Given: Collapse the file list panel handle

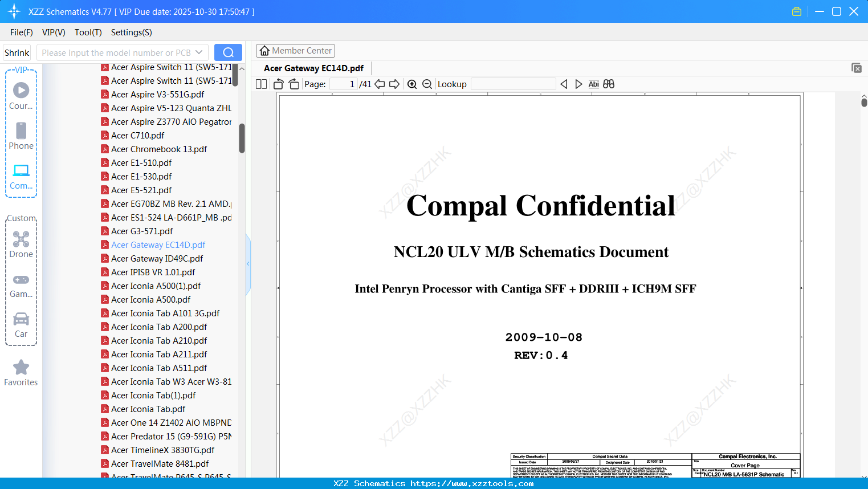Looking at the screenshot, I should (x=248, y=264).
